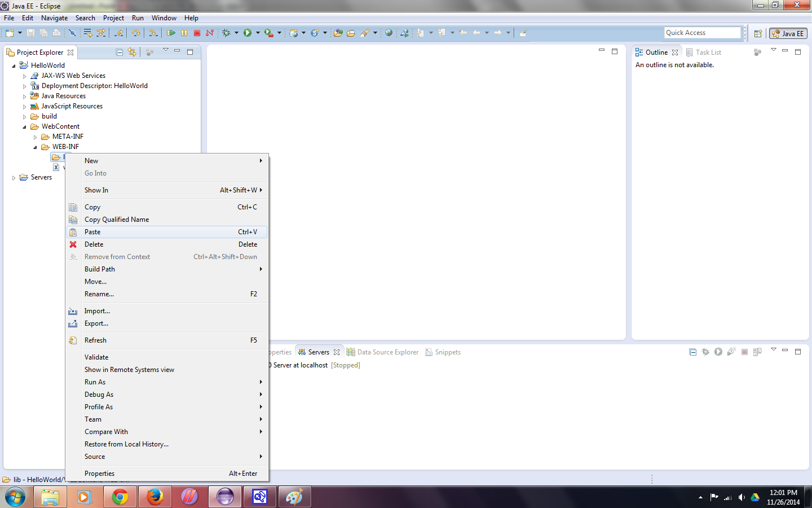
Task: Click the Save icon in toolbar
Action: click(30, 33)
